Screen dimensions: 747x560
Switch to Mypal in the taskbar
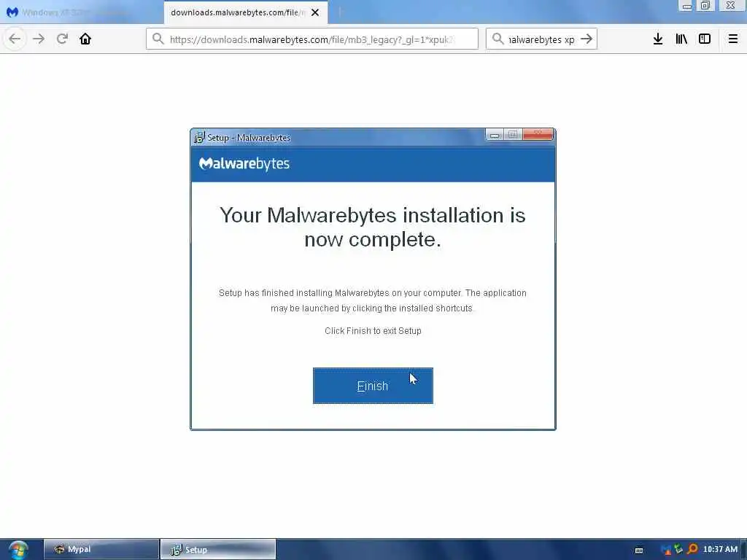point(101,549)
